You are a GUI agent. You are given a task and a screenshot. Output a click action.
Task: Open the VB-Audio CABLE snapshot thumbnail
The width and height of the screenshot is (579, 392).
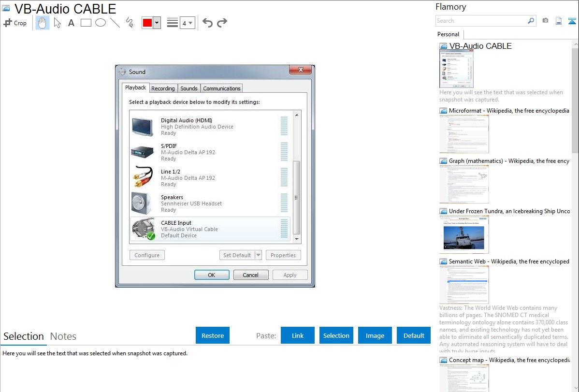point(456,69)
